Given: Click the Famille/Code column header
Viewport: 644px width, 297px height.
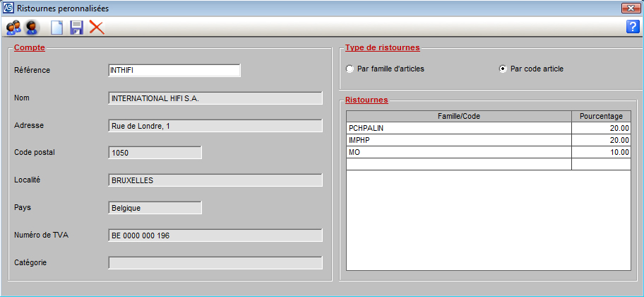Looking at the screenshot, I should [459, 116].
